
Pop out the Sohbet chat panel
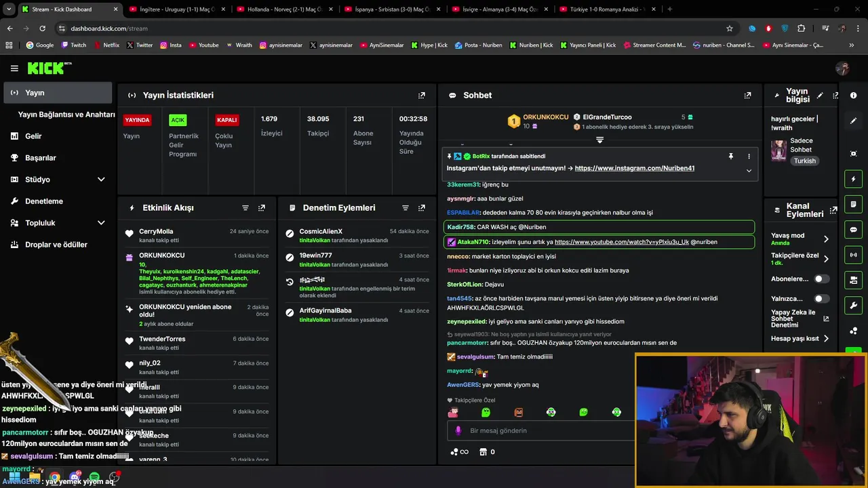(x=747, y=96)
